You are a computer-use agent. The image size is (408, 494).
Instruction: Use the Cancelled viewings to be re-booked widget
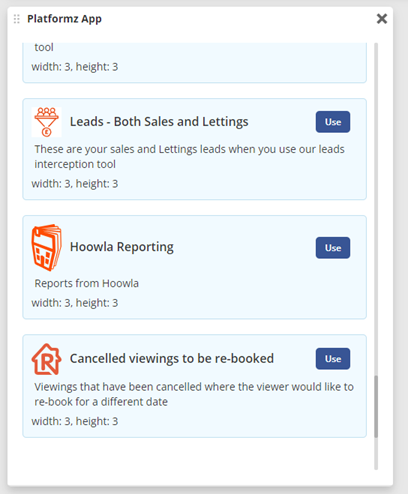click(333, 359)
